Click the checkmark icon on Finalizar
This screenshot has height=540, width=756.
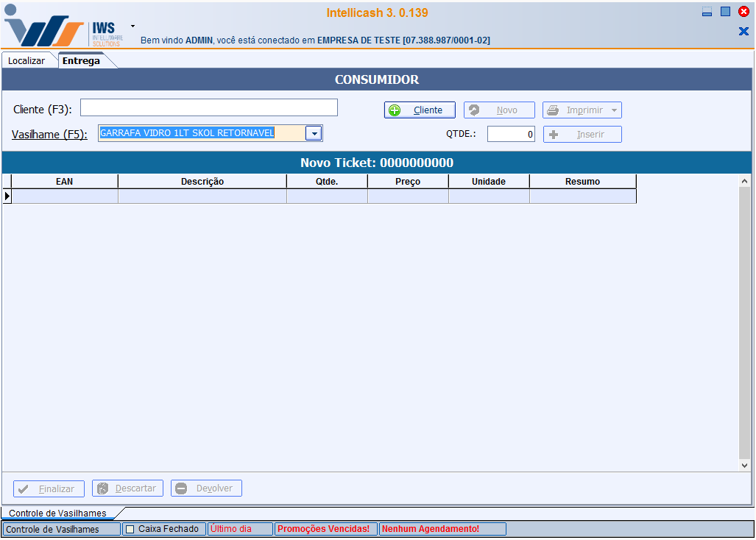tap(24, 489)
